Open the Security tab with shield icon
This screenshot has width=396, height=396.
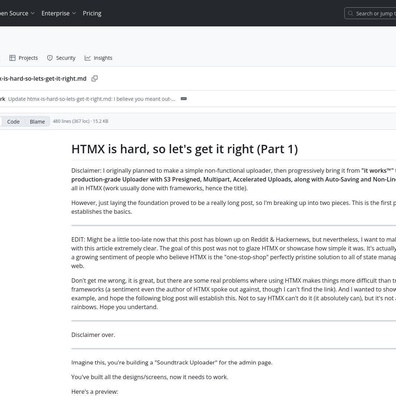[61, 58]
